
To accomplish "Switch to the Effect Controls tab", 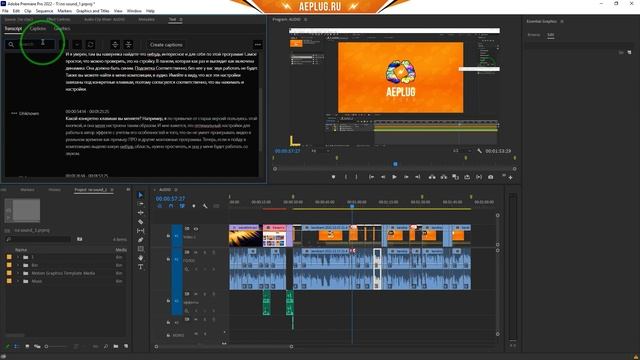I will (58, 19).
